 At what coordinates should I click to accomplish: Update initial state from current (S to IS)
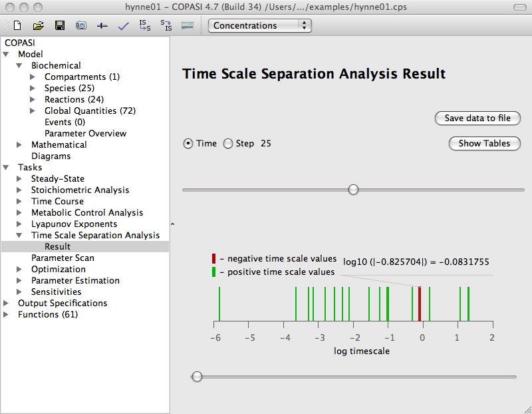[x=166, y=25]
